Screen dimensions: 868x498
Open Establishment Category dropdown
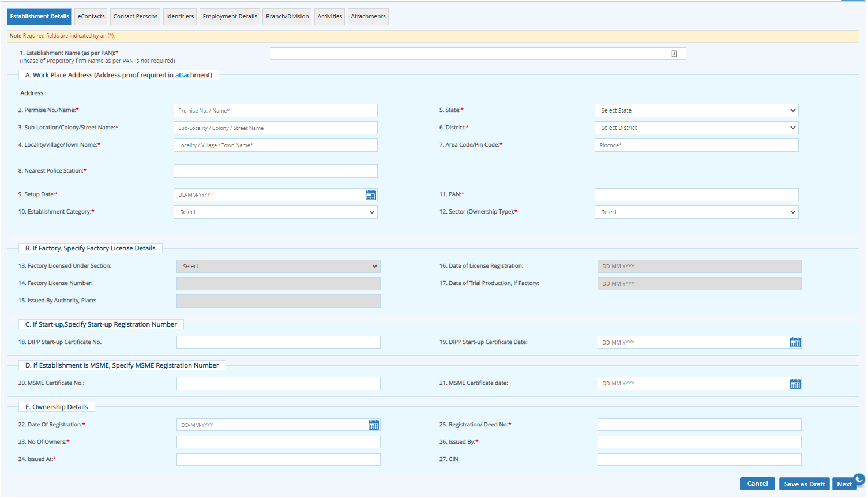point(275,212)
